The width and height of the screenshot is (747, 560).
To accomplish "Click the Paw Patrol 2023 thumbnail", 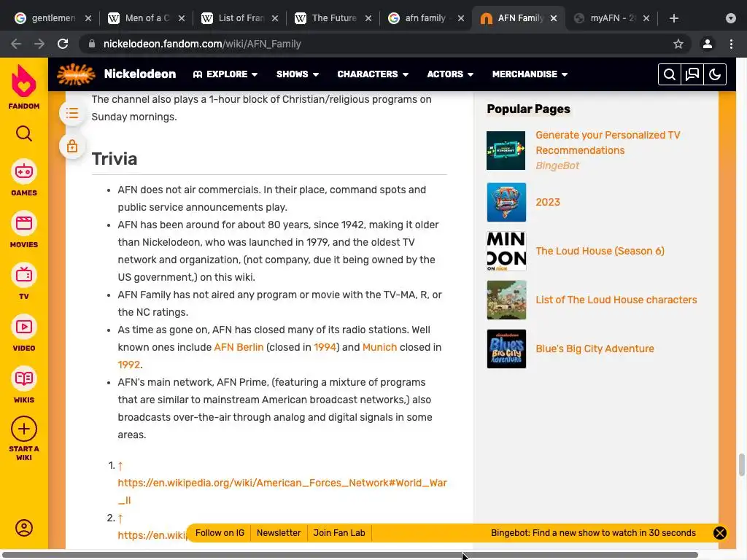I will 506,202.
